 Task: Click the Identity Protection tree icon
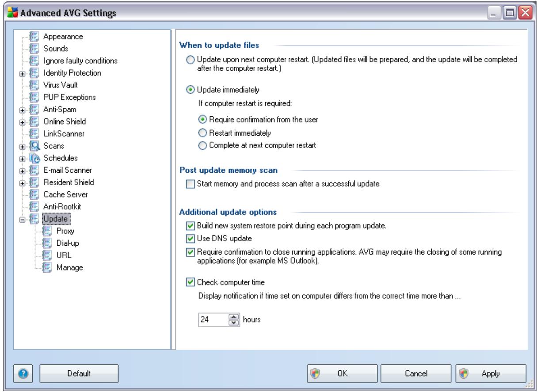pos(35,72)
